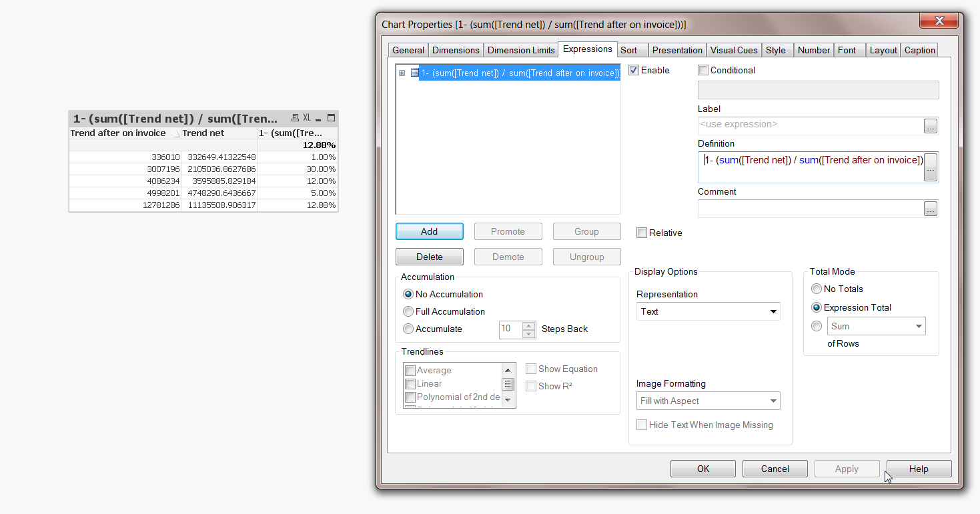Image resolution: width=980 pixels, height=514 pixels.
Task: Open the Number tab
Action: click(814, 50)
